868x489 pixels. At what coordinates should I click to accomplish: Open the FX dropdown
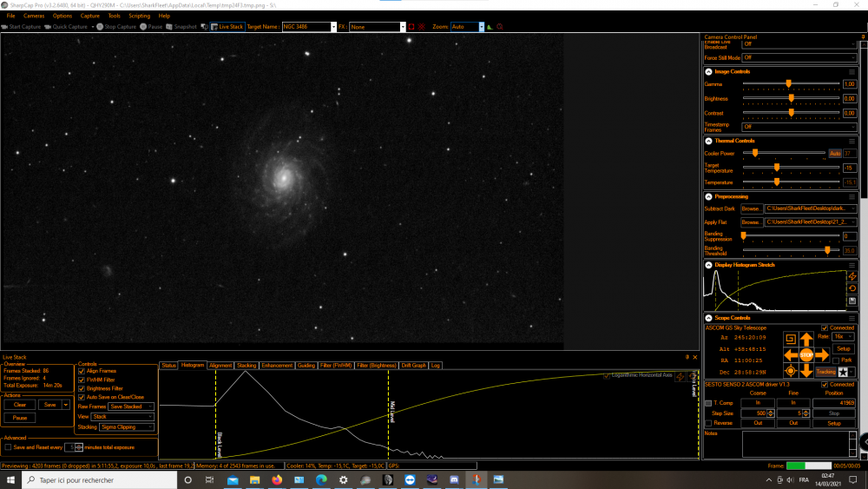403,27
